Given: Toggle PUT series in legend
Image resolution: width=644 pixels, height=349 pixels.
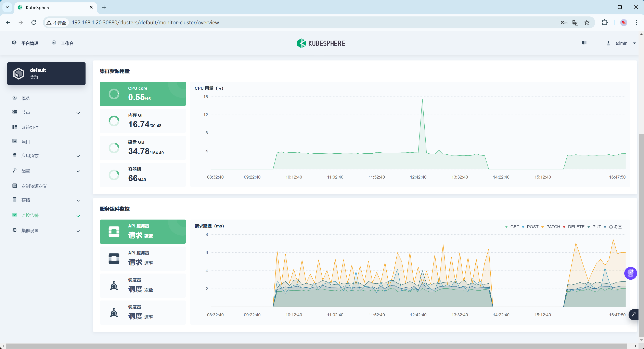Looking at the screenshot, I should coord(594,227).
